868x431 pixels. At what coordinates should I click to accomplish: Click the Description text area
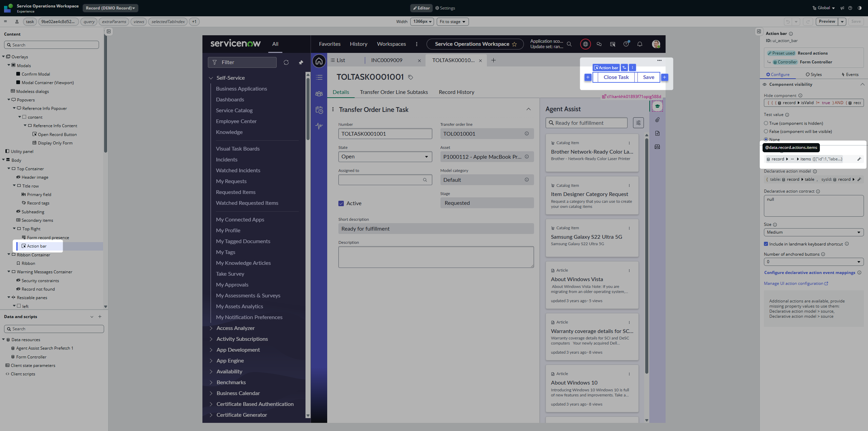[436, 257]
